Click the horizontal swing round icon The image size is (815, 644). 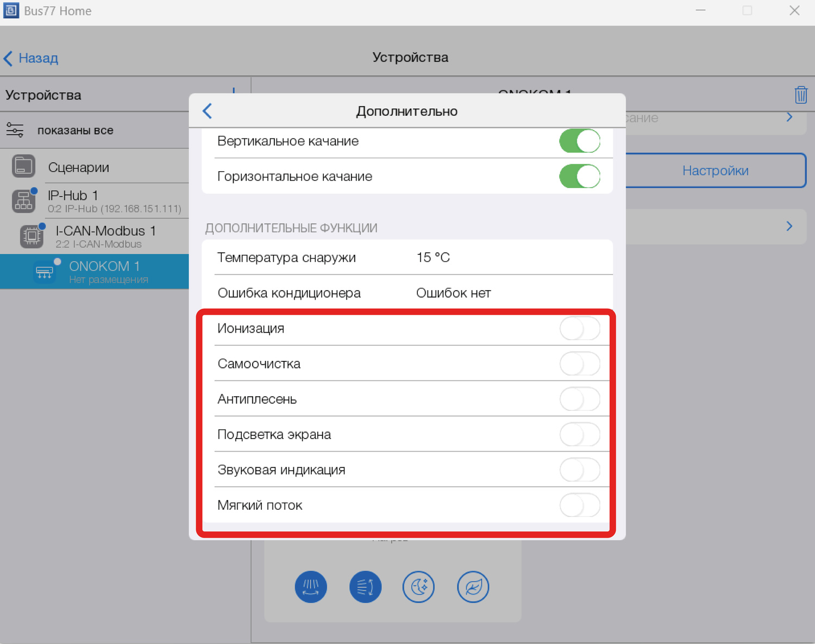365,587
